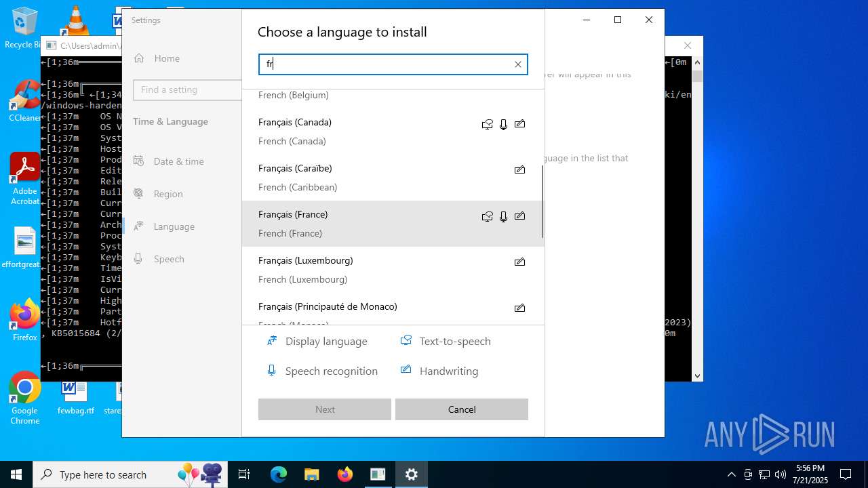This screenshot has height=488, width=868.
Task: Cancel the language installation dialog
Action: (x=462, y=409)
